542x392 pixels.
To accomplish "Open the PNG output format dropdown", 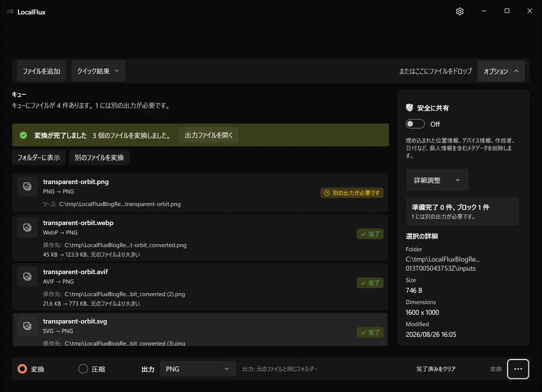I will pyautogui.click(x=198, y=369).
